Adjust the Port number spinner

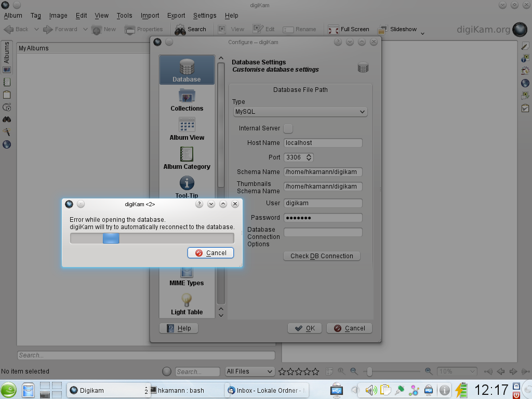tap(309, 157)
